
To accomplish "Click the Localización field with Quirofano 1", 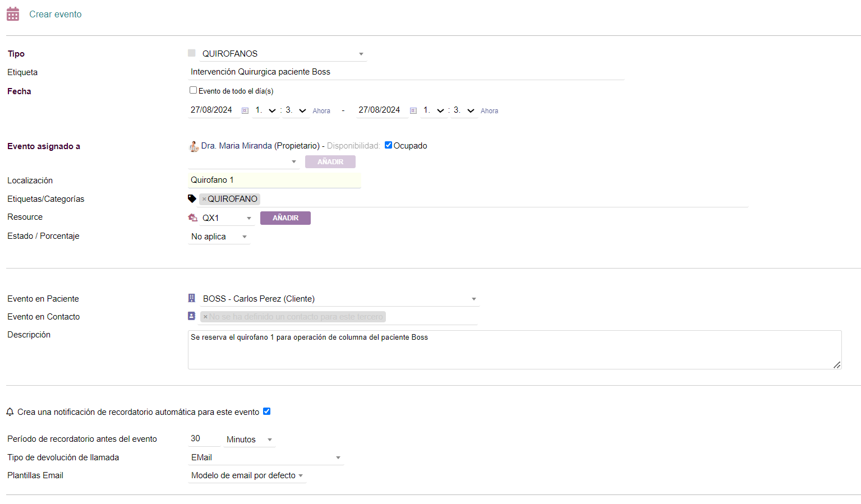I will [x=274, y=180].
